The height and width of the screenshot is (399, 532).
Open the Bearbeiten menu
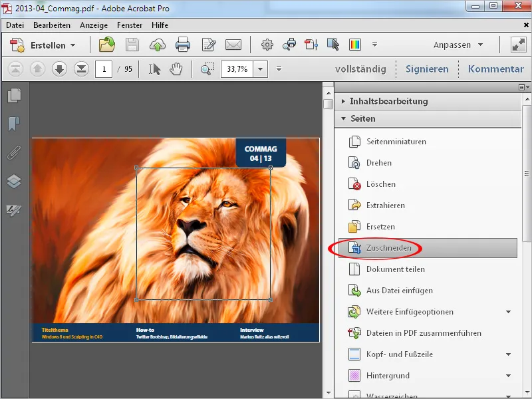pyautogui.click(x=52, y=25)
